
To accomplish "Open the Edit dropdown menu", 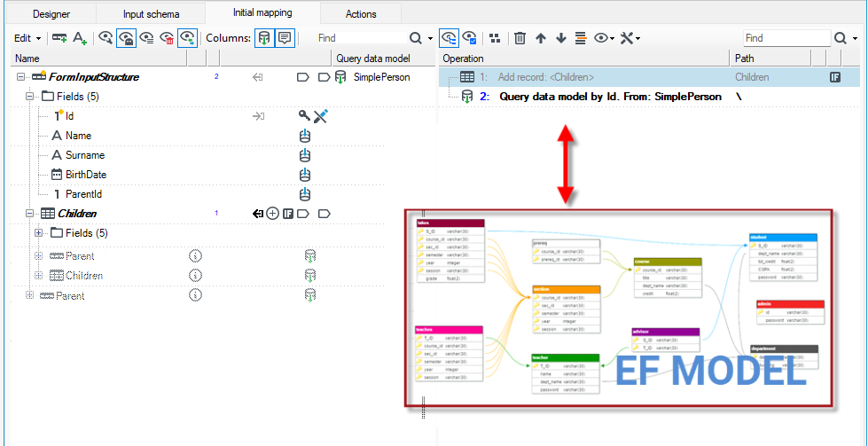I will tap(27, 38).
